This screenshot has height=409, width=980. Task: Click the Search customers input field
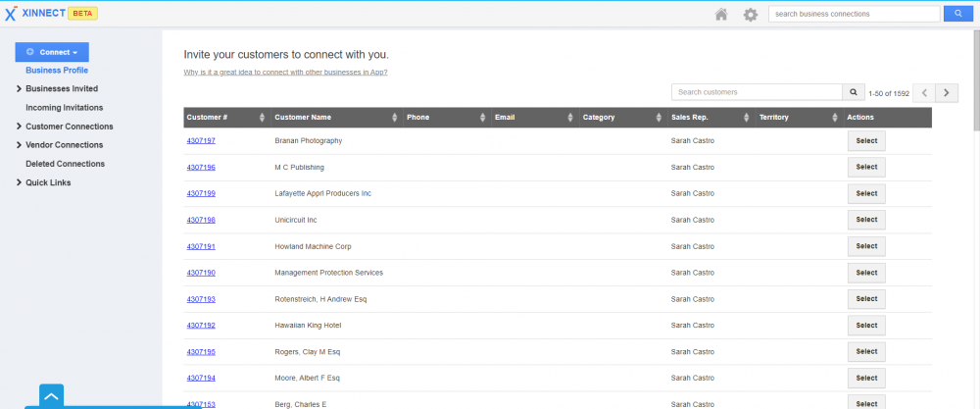click(x=757, y=92)
